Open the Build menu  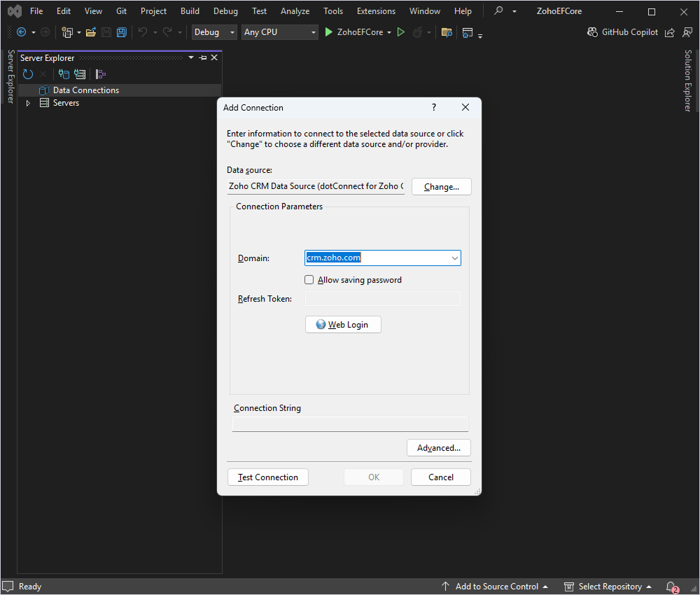coord(190,11)
